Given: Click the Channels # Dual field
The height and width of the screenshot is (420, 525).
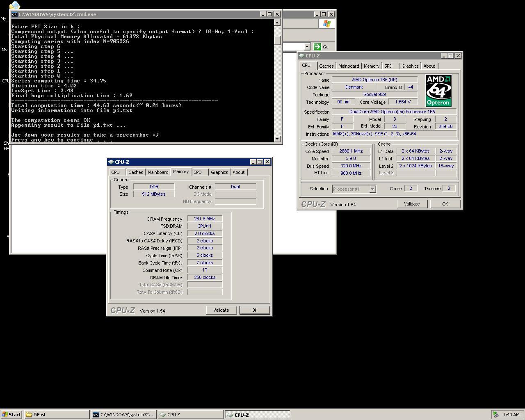Looking at the screenshot, I should tap(235, 187).
